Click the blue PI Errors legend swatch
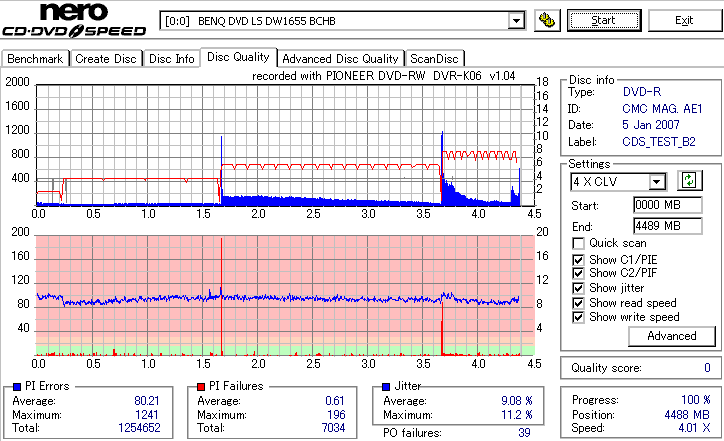The width and height of the screenshot is (724, 441). click(x=17, y=387)
